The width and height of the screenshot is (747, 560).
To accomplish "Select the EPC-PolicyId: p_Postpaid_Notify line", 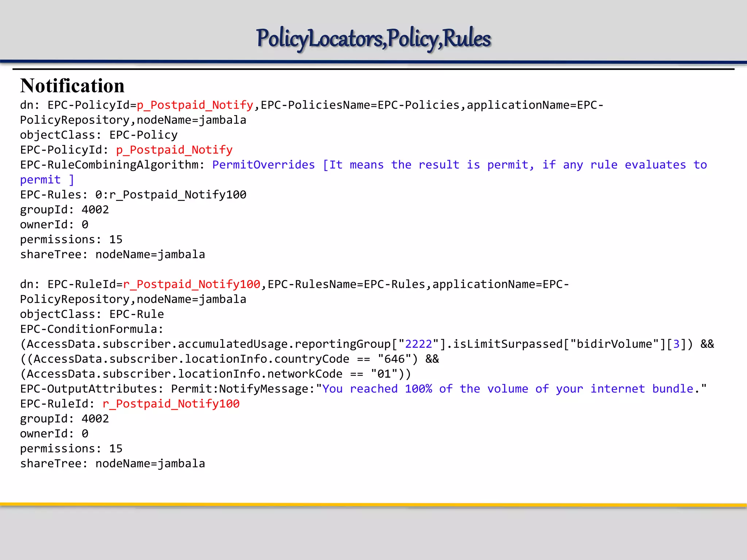I will [126, 150].
